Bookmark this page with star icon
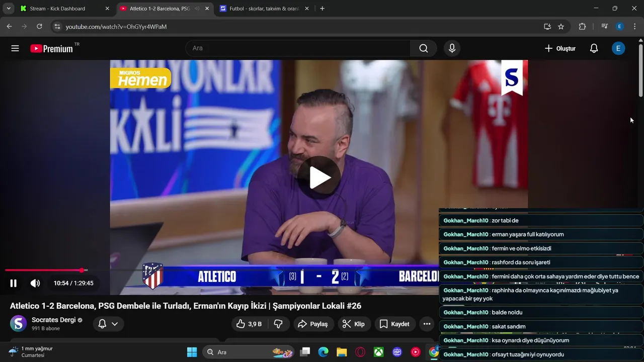Viewport: 644px width, 362px height. [x=561, y=26]
